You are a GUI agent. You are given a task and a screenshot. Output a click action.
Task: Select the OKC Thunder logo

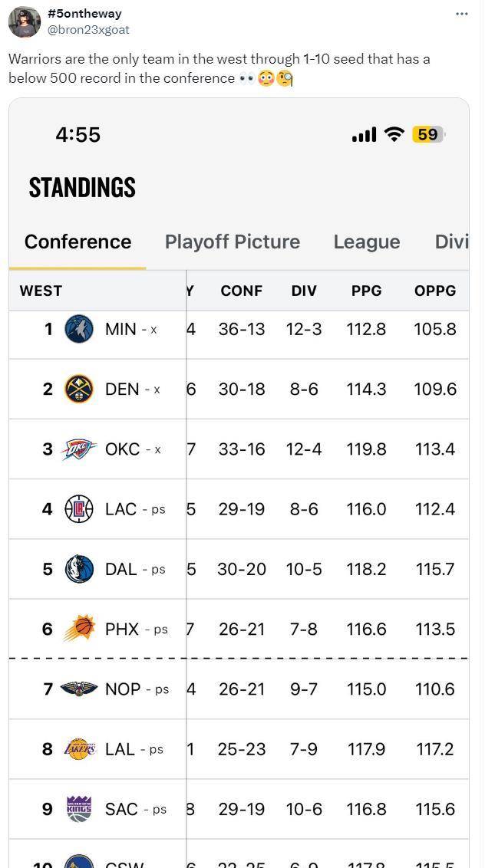point(79,449)
